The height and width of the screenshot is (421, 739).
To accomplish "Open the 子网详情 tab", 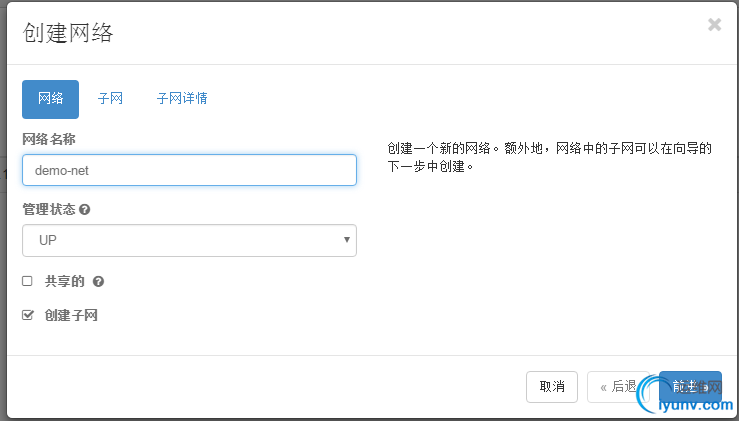I will [182, 99].
